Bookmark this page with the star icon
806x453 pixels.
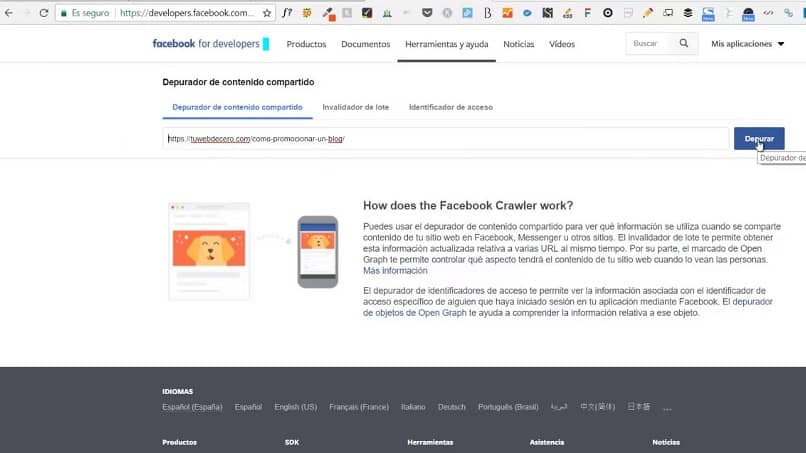coord(267,13)
